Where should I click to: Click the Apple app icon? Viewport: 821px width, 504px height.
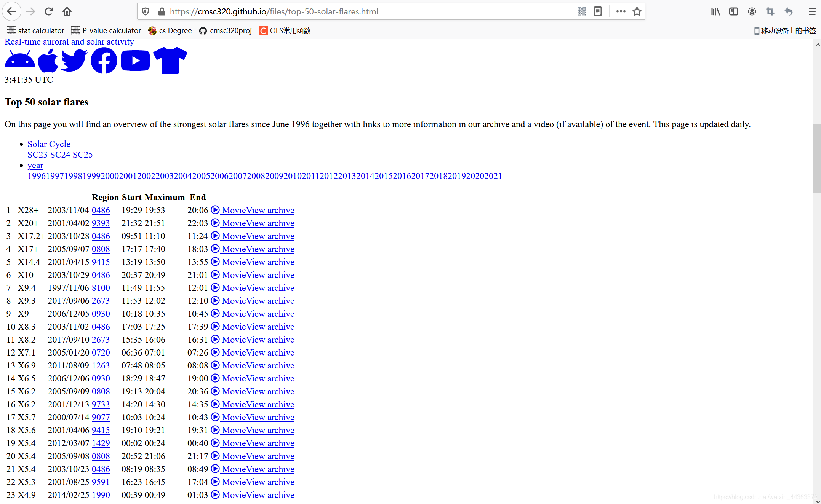coord(48,60)
